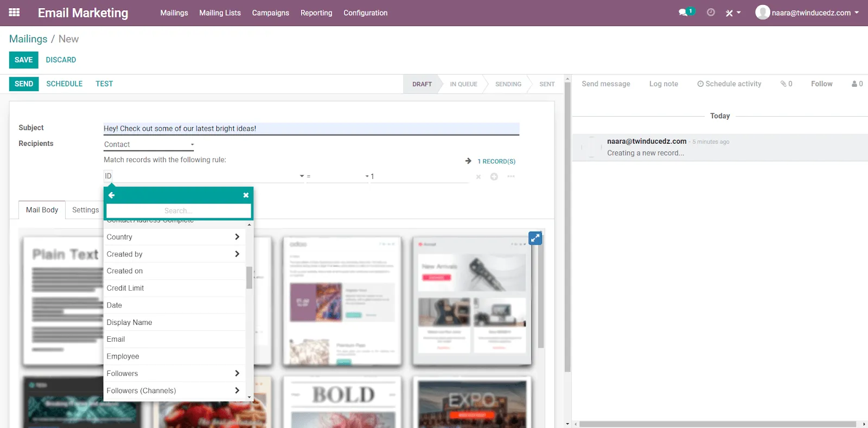Choose the EXPO template thumbnail
The image size is (868, 428).
[x=472, y=401]
